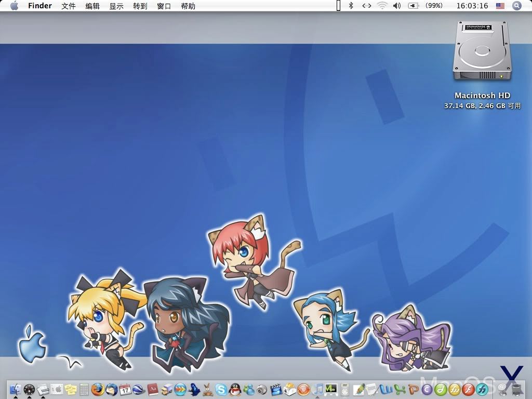Launch Skype from the Dock
Screen dimensions: 532x399
pyautogui.click(x=221, y=389)
